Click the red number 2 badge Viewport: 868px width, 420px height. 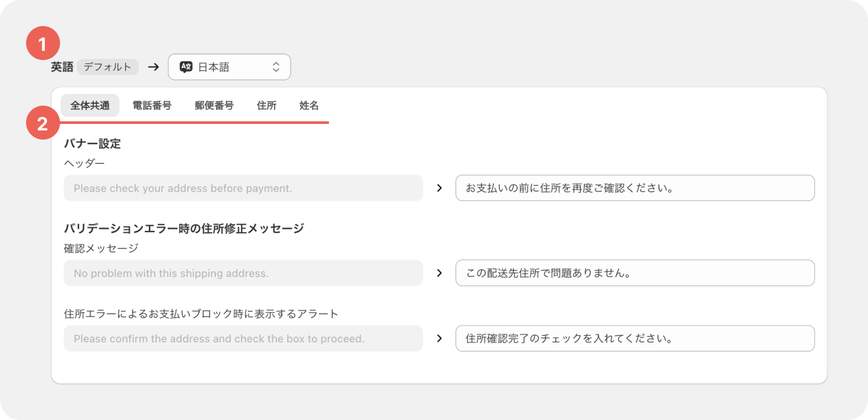(42, 124)
